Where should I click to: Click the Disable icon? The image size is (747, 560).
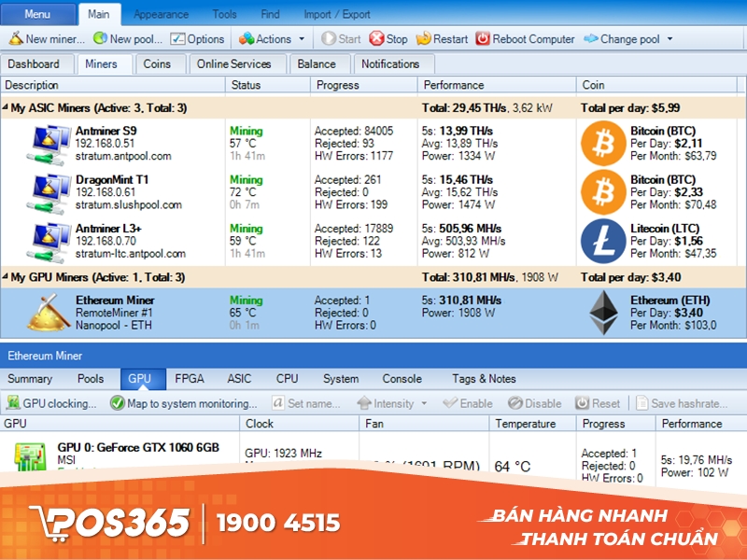pyautogui.click(x=515, y=403)
